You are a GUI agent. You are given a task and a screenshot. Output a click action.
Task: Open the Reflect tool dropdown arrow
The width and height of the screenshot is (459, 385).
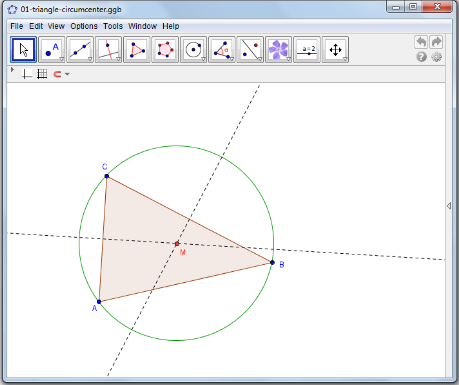[x=260, y=59]
